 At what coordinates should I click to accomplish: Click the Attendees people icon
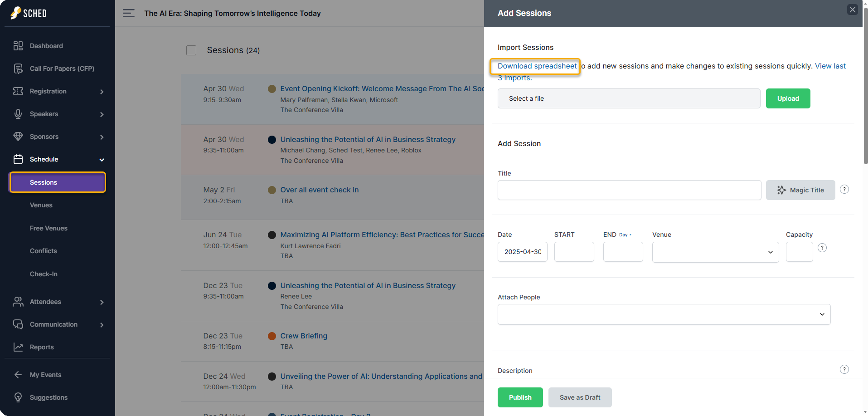(x=18, y=302)
